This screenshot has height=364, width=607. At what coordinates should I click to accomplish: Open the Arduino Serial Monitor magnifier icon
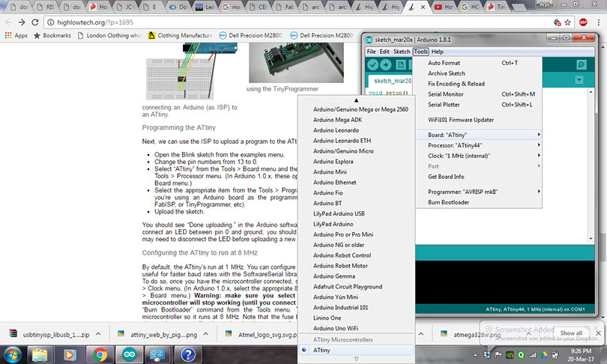pos(581,64)
